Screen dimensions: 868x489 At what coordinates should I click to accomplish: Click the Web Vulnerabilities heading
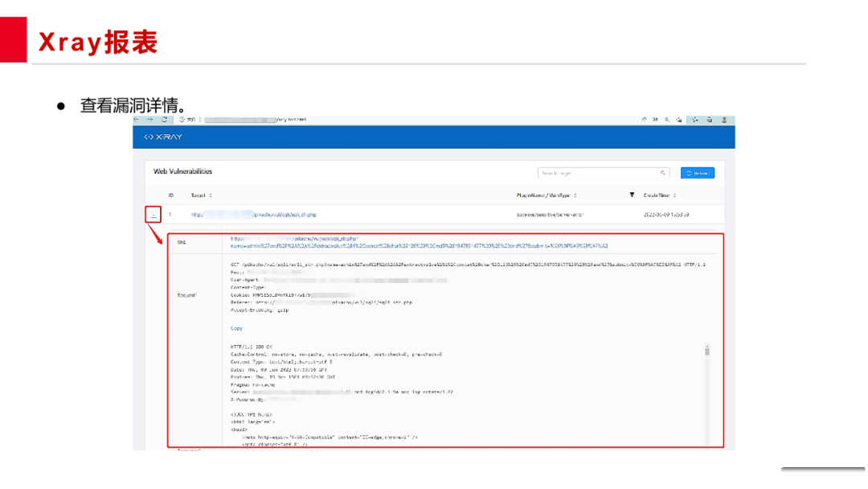pyautogui.click(x=182, y=171)
